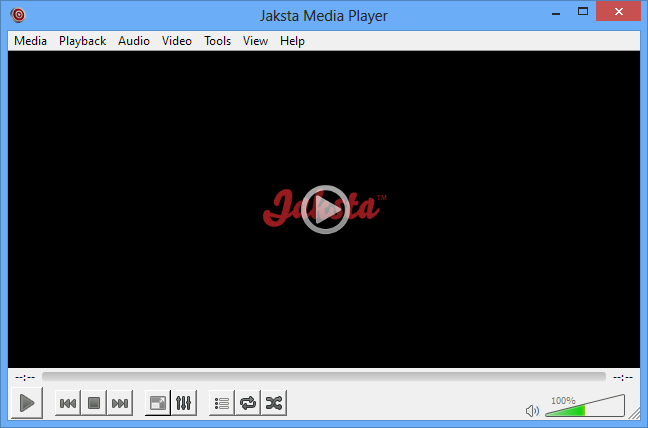This screenshot has height=428, width=648.
Task: Close the Jaksta Media Player window
Action: pyautogui.click(x=618, y=12)
